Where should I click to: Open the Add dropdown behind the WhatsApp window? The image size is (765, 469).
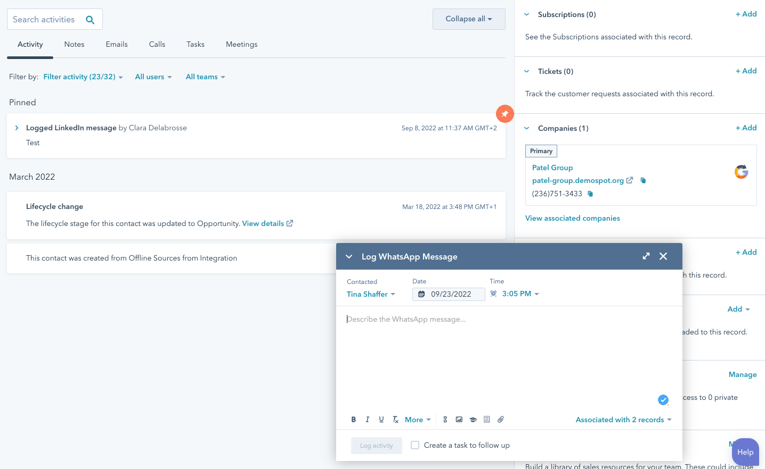(738, 309)
